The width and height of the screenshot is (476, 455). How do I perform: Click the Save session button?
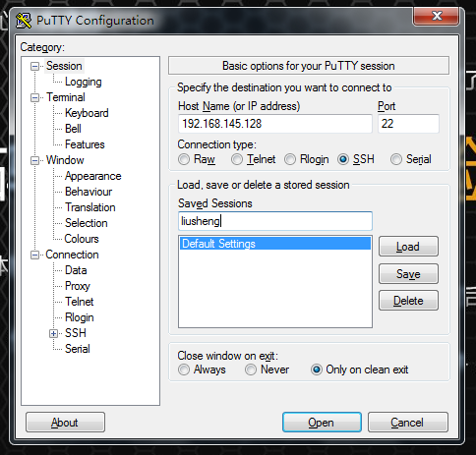408,273
